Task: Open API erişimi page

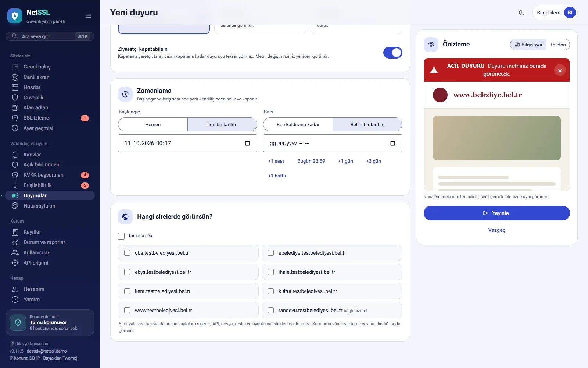Action: pos(50,263)
